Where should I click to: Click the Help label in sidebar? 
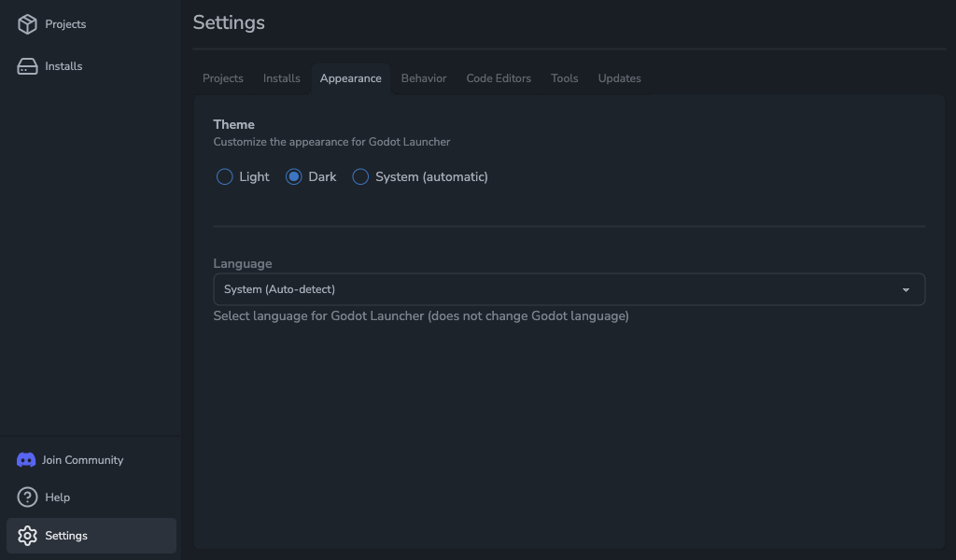pyautogui.click(x=57, y=497)
